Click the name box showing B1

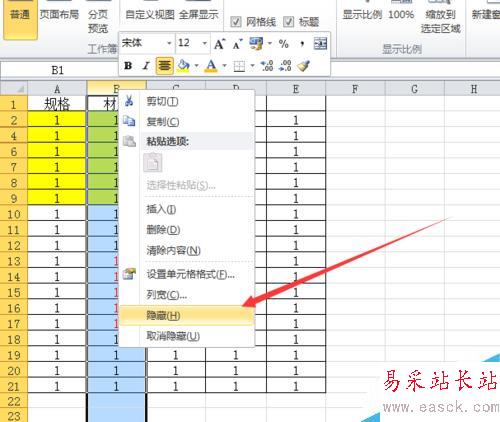57,70
